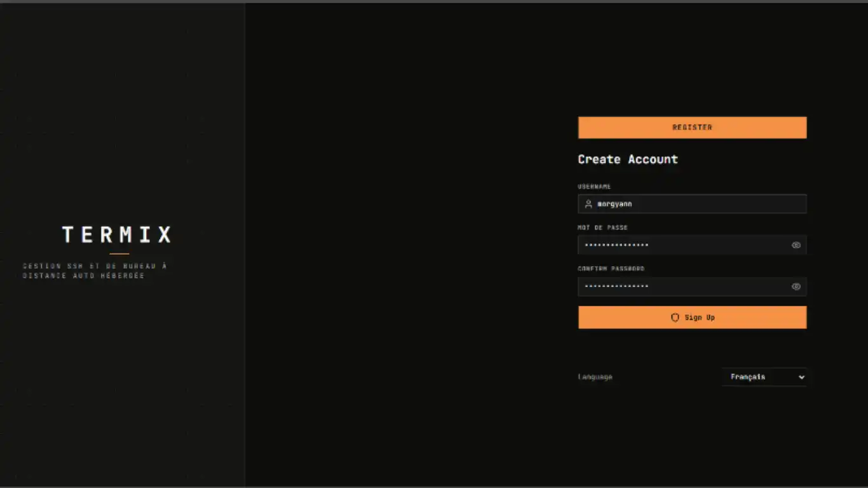Focus the Confirm Password field
Viewport: 868px width, 488px height.
tap(692, 287)
